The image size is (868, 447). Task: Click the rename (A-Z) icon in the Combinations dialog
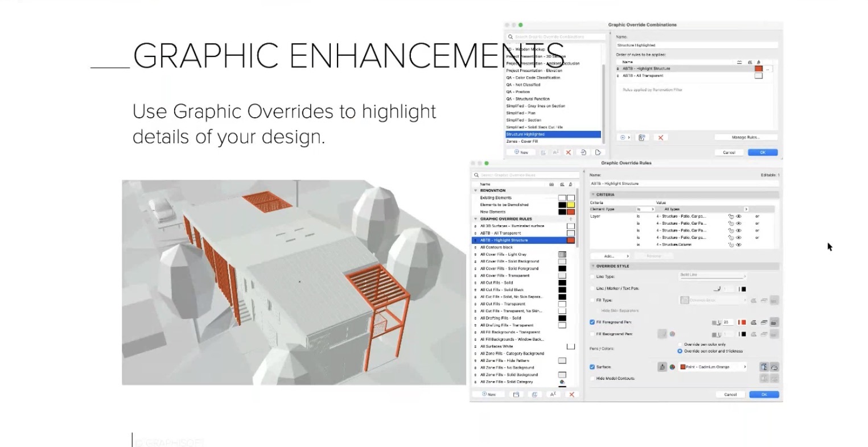click(x=556, y=152)
